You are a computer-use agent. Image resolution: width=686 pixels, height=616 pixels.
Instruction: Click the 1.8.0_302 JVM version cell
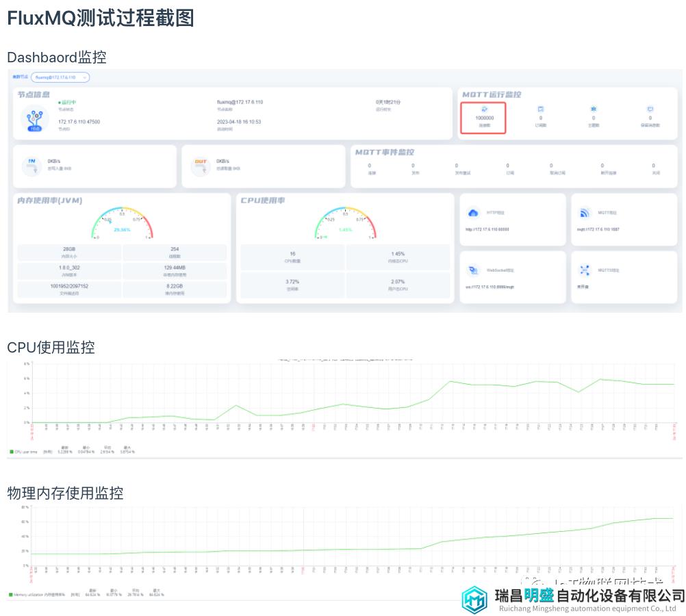coord(69,271)
